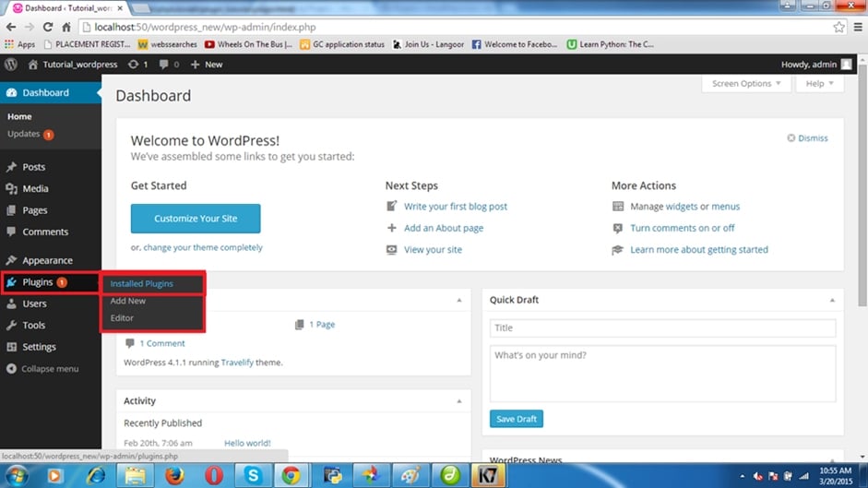The width and height of the screenshot is (868, 488).
Task: Open the menus management link
Action: coord(725,206)
